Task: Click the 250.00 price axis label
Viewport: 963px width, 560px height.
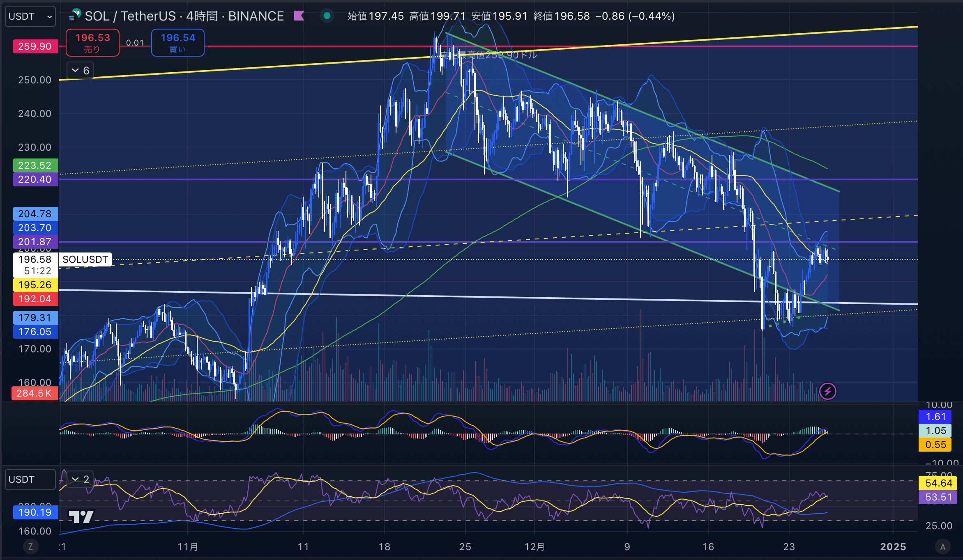Action: pos(35,80)
